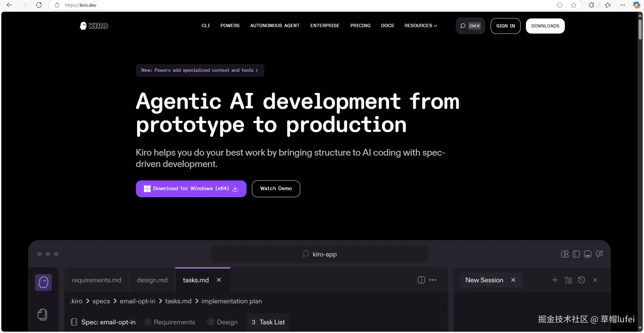Select the Requirements spec step
644x333 pixels.
(170, 322)
